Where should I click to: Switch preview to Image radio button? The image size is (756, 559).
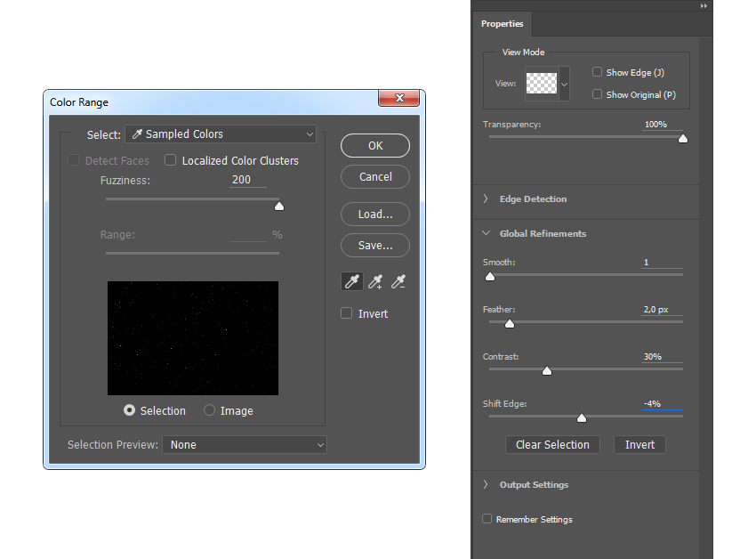pos(208,410)
